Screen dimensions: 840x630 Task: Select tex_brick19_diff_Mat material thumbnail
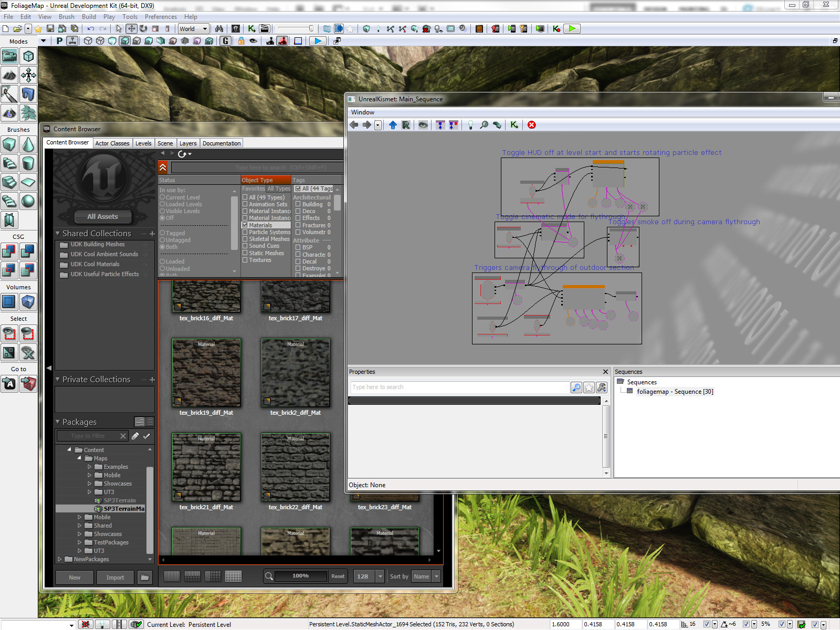pyautogui.click(x=206, y=373)
